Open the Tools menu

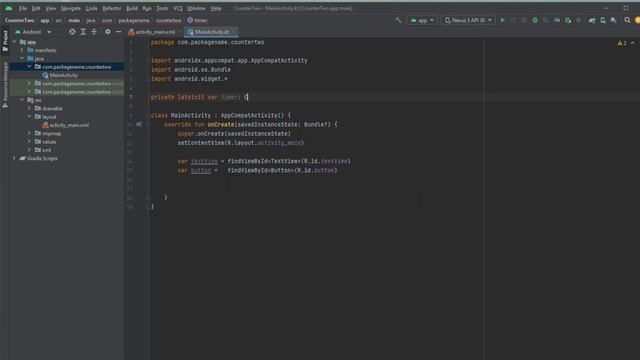(x=162, y=8)
